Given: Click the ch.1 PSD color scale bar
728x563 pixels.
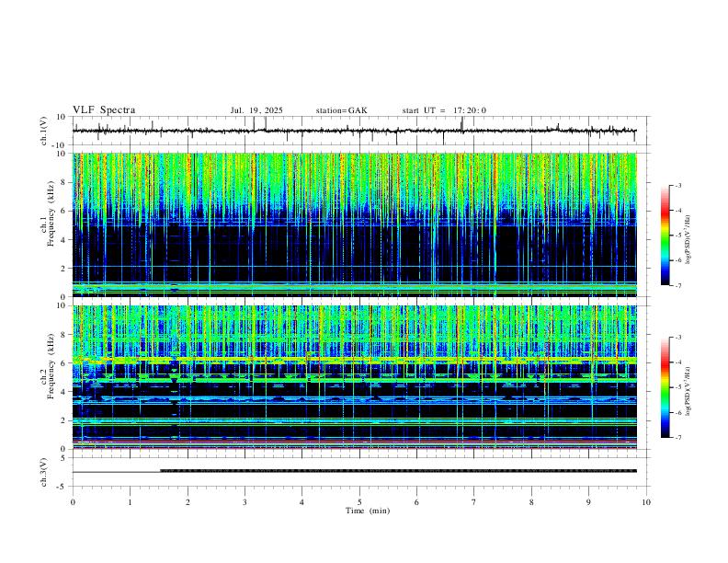Looking at the screenshot, I should [x=665, y=236].
